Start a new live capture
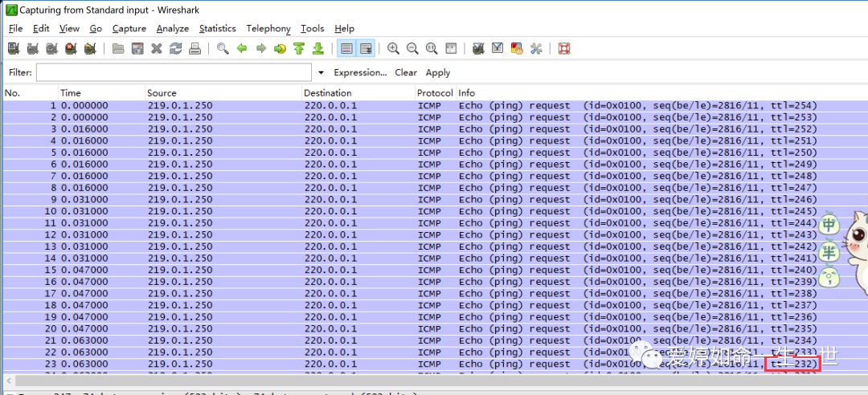868x395 pixels. tap(52, 49)
